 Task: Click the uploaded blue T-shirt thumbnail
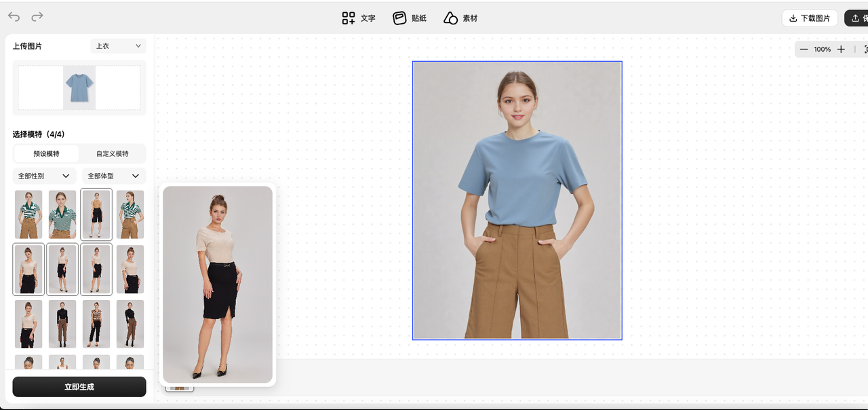tap(79, 88)
